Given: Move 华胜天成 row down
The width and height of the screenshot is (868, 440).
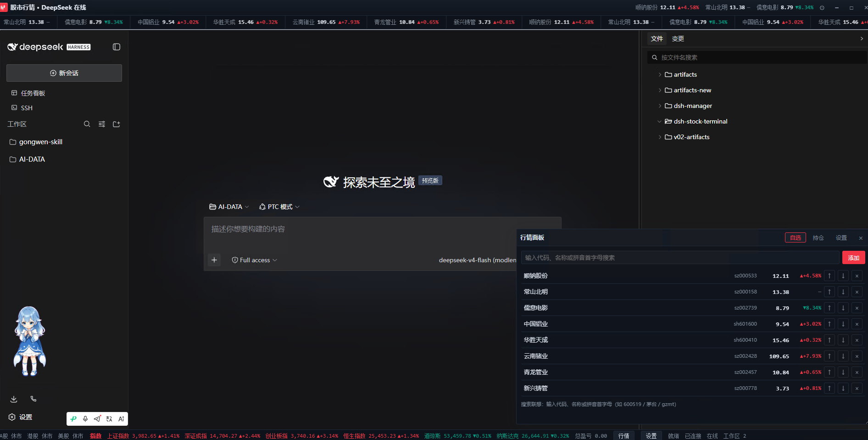Looking at the screenshot, I should click(x=843, y=340).
